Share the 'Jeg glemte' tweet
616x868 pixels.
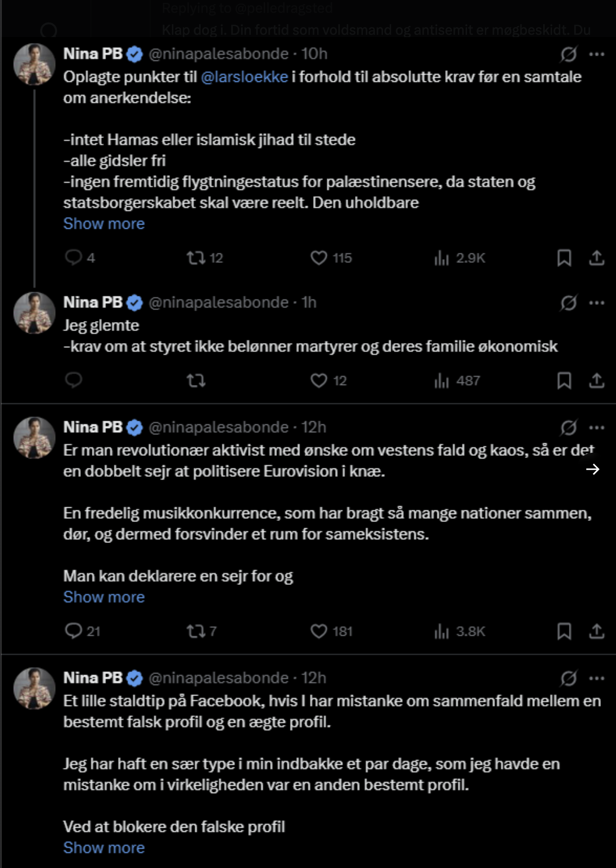(596, 380)
